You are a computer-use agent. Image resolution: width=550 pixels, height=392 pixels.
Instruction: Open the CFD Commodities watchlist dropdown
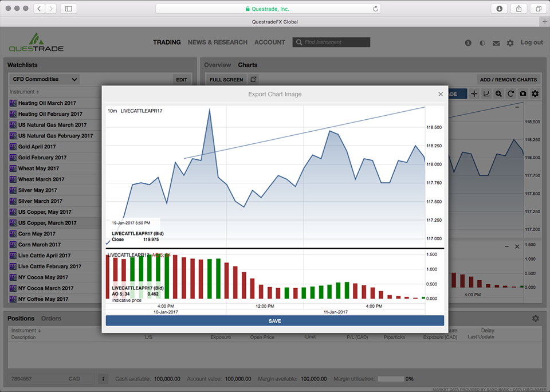point(44,79)
